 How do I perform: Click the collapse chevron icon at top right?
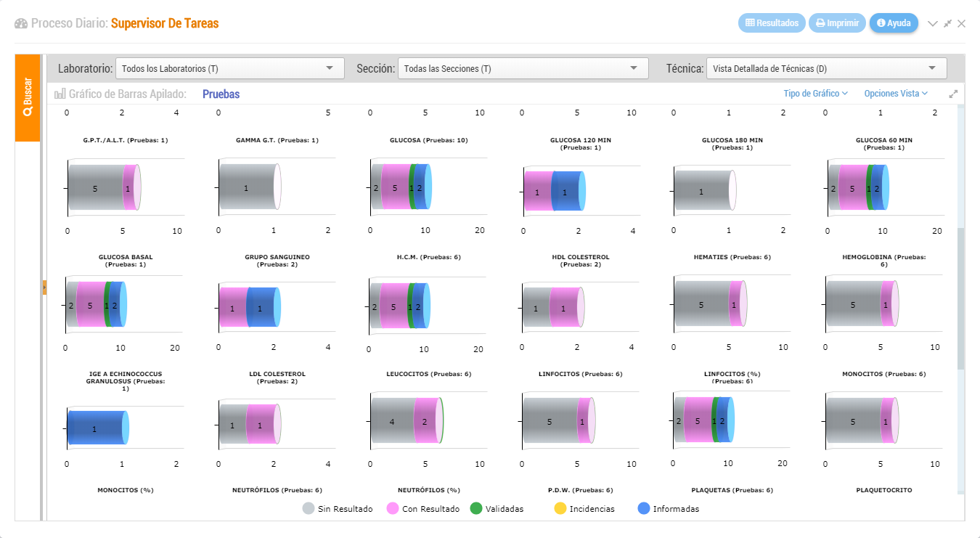tap(933, 23)
